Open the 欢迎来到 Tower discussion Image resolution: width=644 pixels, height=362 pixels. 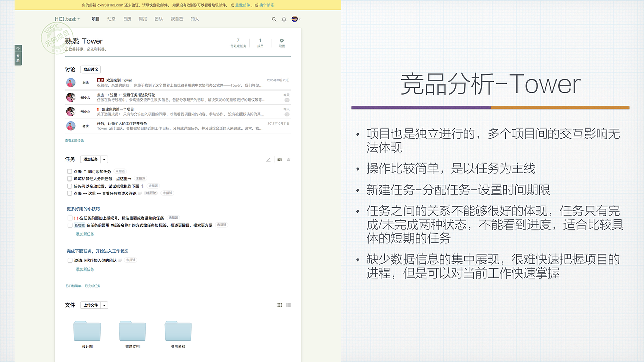(x=119, y=80)
